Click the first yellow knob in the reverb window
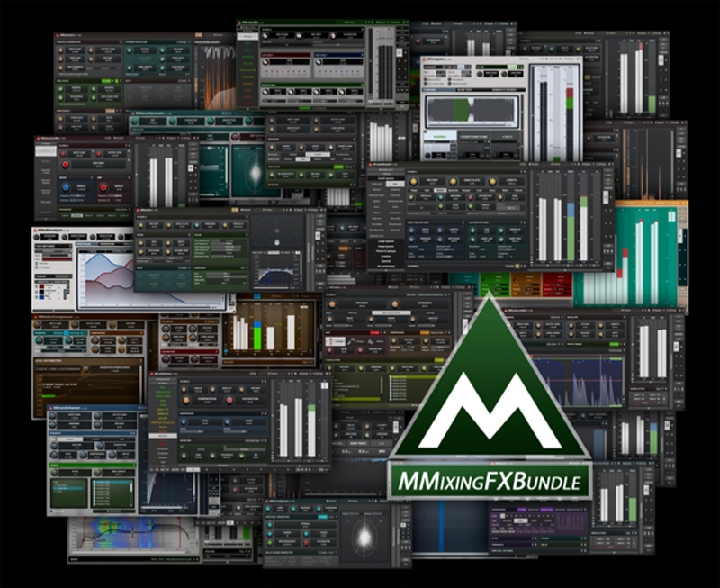The image size is (720, 588). [x=413, y=182]
